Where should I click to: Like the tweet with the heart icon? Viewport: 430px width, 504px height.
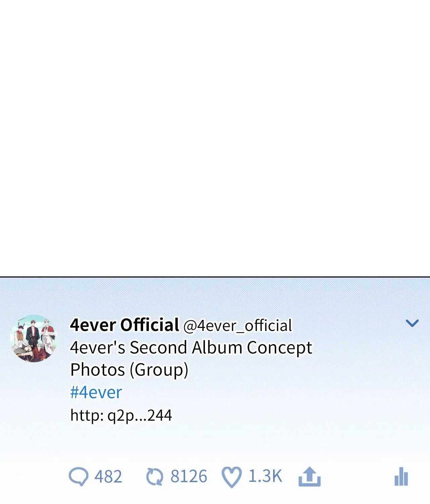coord(231,477)
